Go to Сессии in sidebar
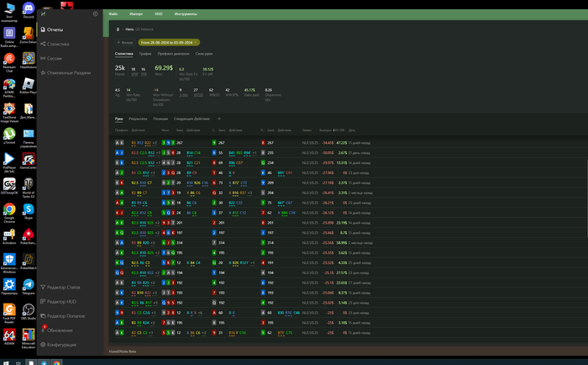Viewport: 588px width, 365px height. pos(54,59)
